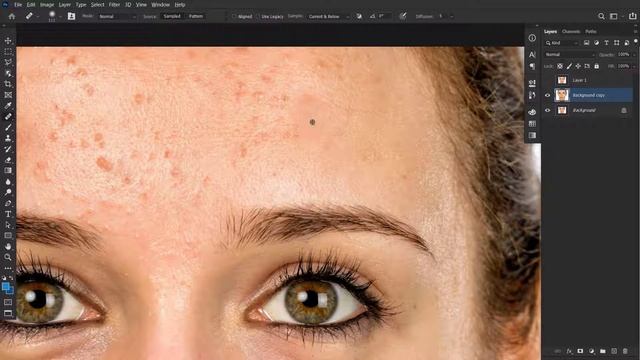Select the Crop tool
The height and width of the screenshot is (360, 640).
[8, 84]
